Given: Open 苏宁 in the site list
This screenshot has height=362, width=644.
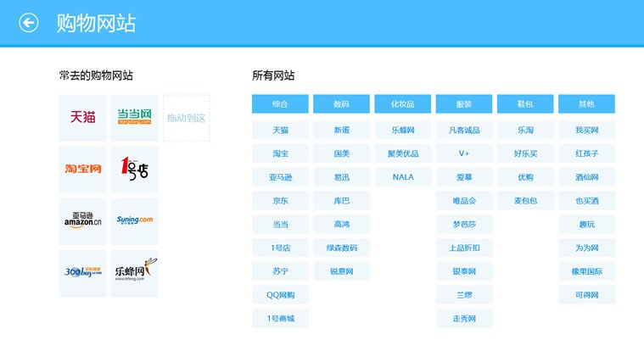Looking at the screenshot, I should coord(280,271).
